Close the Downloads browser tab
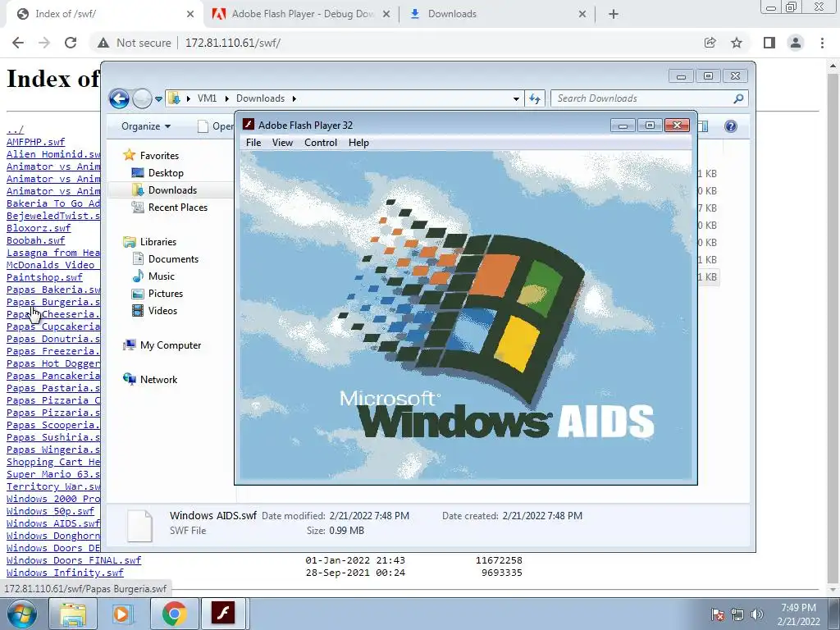Screen dimensions: 840x630 pyautogui.click(x=582, y=14)
